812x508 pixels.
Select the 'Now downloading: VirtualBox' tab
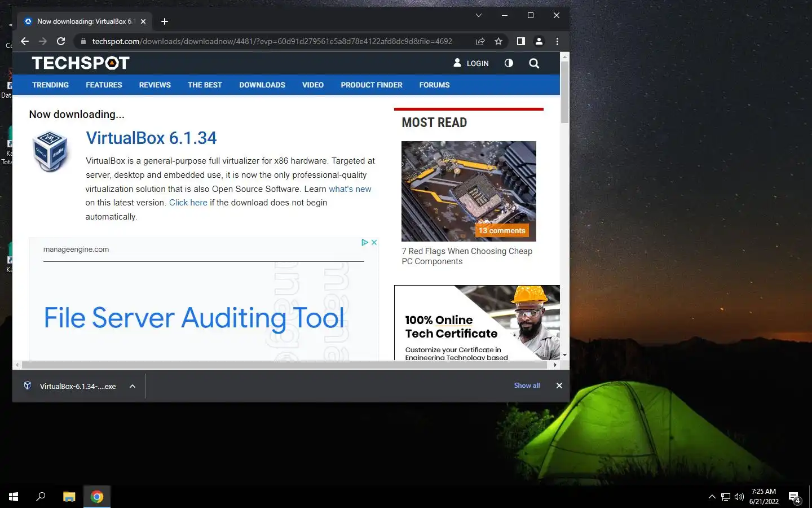(x=85, y=21)
